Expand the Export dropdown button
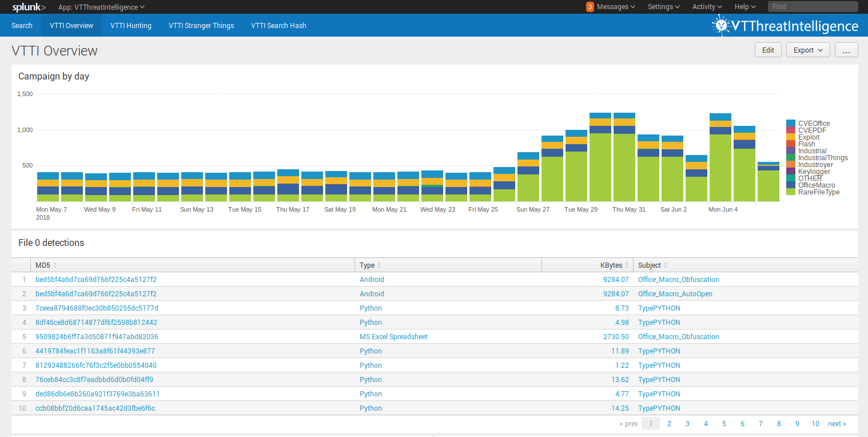This screenshot has height=437, width=868. click(808, 50)
